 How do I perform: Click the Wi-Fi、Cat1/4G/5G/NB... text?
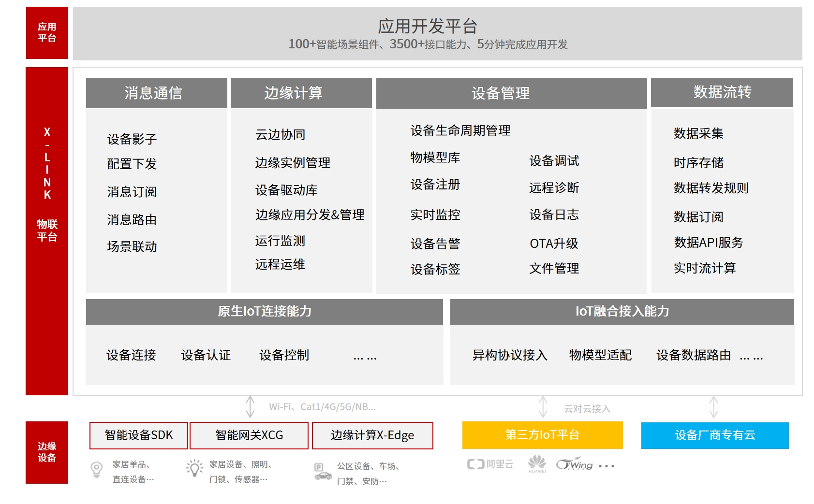pyautogui.click(x=323, y=407)
